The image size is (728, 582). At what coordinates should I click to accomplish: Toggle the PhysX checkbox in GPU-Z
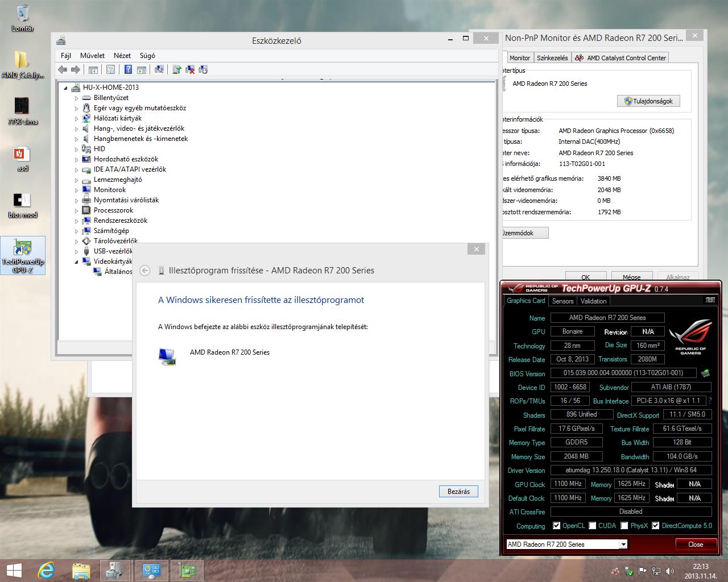click(624, 526)
